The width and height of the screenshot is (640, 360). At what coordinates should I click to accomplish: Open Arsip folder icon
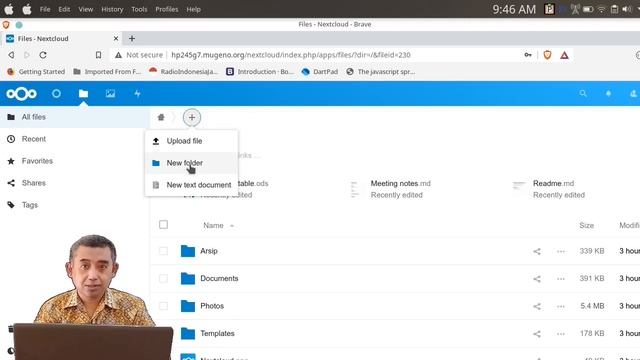[x=188, y=251]
